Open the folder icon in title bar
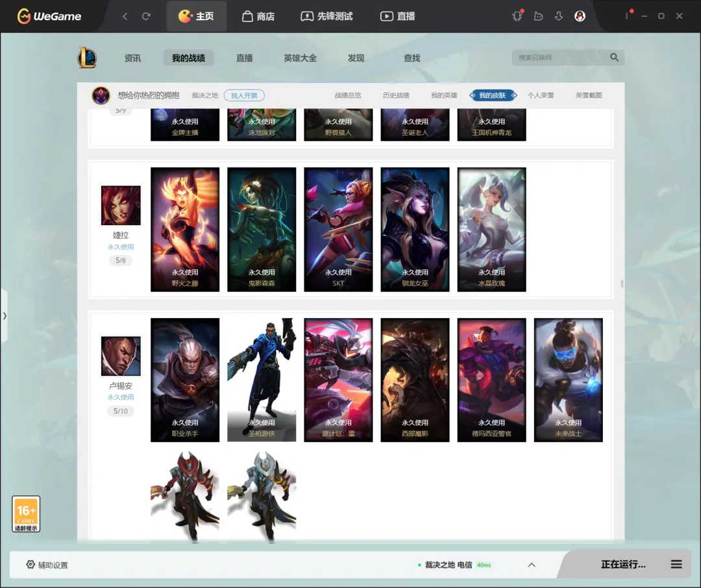Image resolution: width=701 pixels, height=588 pixels. point(538,16)
